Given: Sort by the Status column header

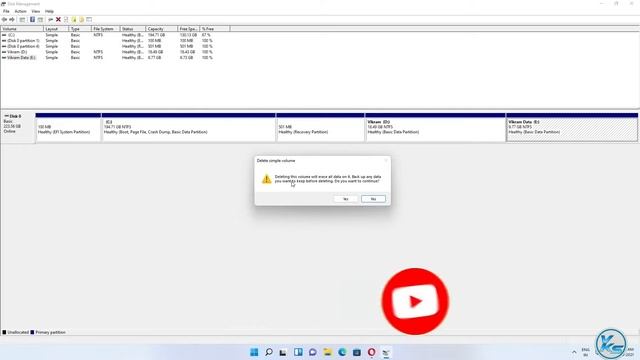Looking at the screenshot, I should (x=133, y=29).
